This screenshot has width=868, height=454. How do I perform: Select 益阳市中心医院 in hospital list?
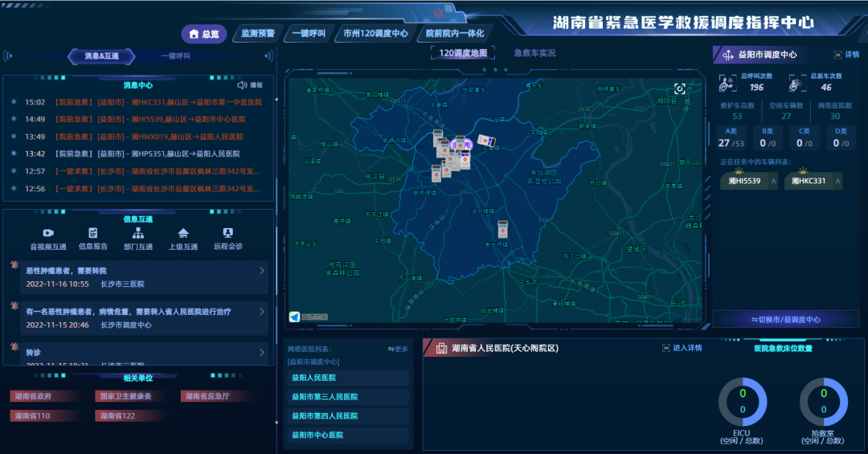[x=348, y=436]
